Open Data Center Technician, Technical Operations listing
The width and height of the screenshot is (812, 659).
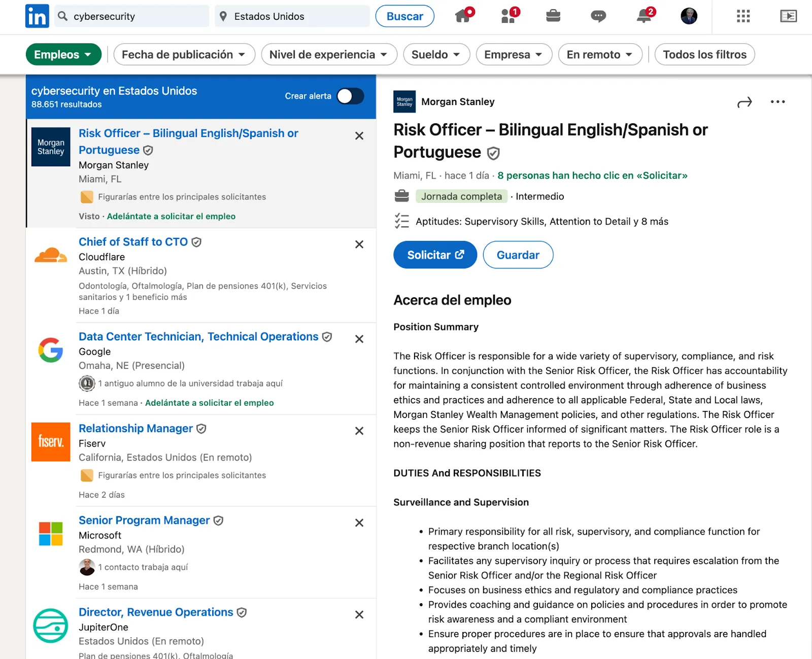coord(198,337)
